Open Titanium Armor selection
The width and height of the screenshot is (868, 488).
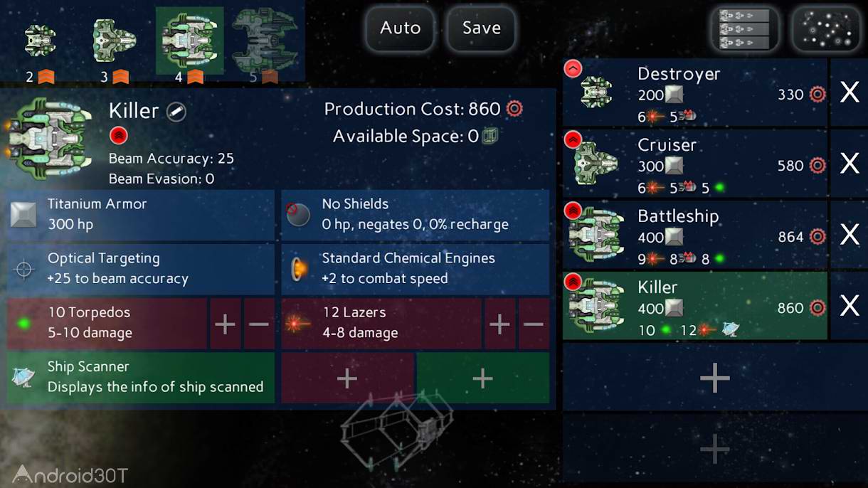pos(141,214)
